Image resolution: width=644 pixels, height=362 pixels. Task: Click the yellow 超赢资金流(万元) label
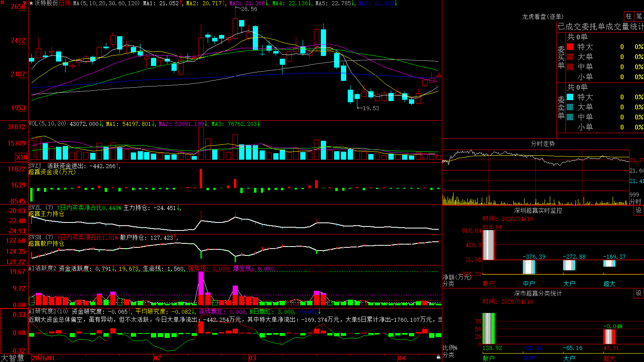pos(52,172)
